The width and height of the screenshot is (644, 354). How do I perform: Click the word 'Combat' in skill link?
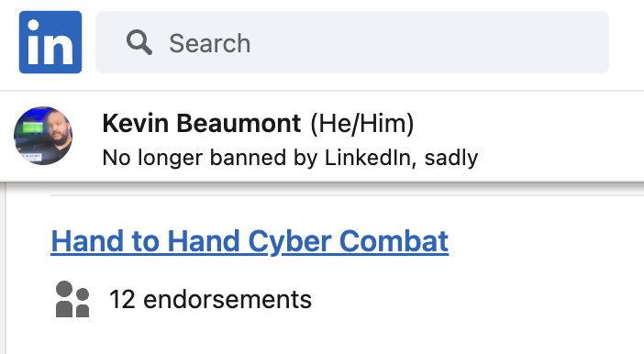[x=394, y=241]
